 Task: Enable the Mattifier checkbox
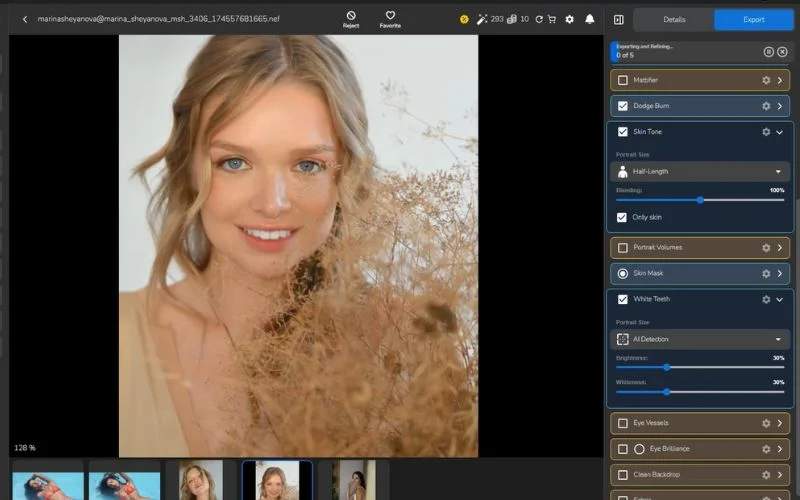click(x=623, y=80)
